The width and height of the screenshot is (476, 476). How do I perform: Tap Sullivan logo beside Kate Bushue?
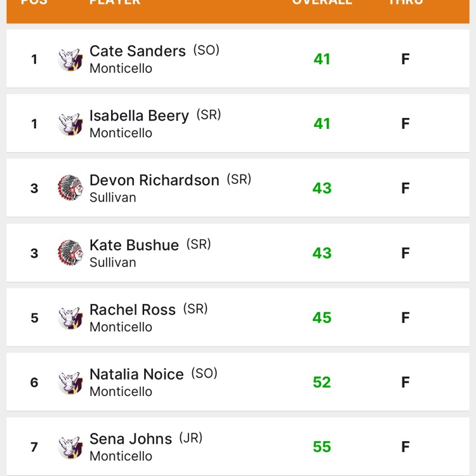[x=70, y=253]
